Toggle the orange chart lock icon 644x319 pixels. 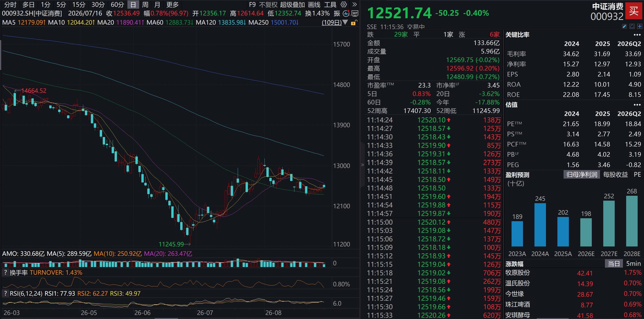click(x=353, y=23)
